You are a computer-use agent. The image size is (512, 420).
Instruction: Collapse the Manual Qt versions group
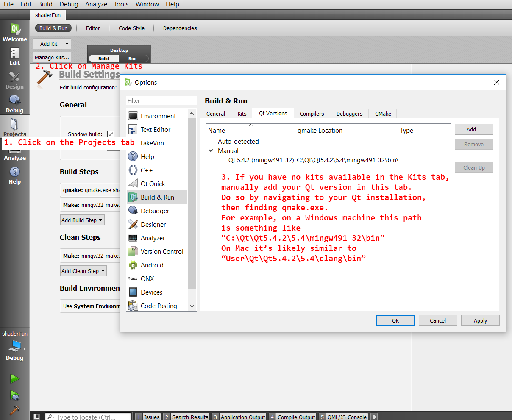pos(211,151)
